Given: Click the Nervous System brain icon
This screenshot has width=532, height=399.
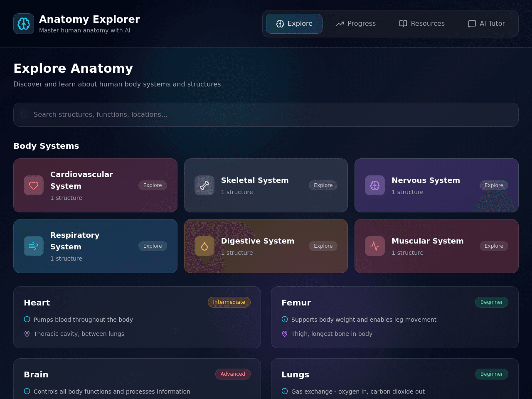Looking at the screenshot, I should [375, 185].
